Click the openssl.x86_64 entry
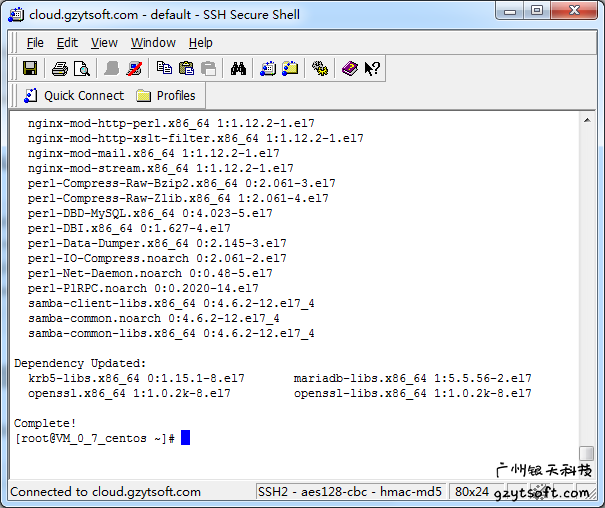 [x=129, y=393]
